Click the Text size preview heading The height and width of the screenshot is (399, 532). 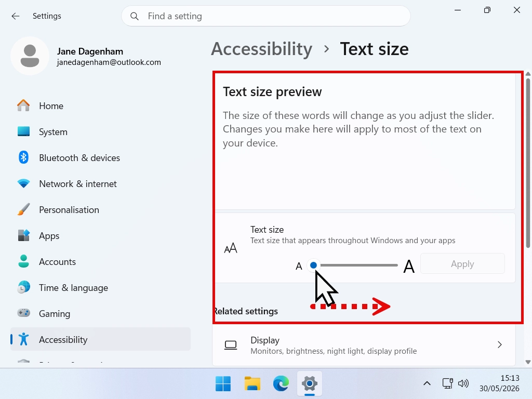coord(272,92)
